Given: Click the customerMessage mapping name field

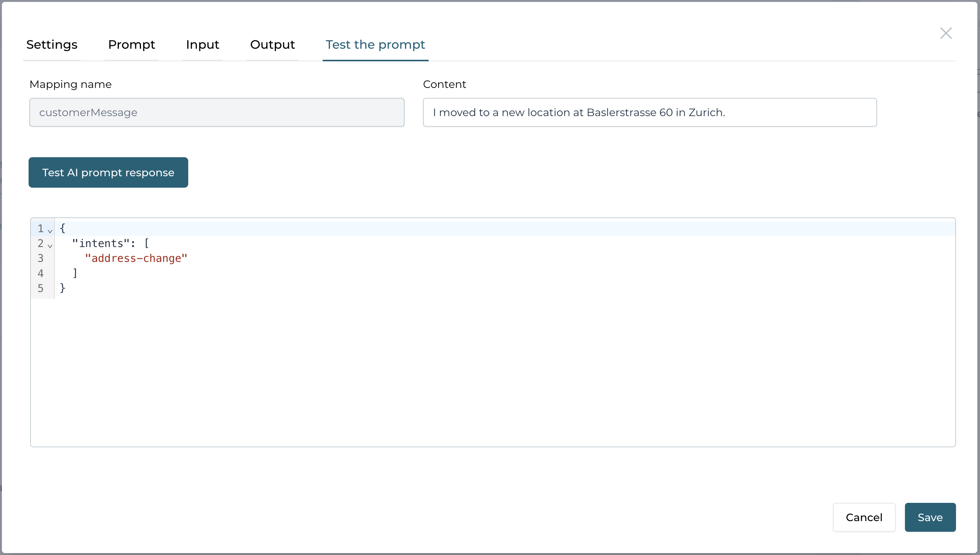Looking at the screenshot, I should click(x=217, y=112).
